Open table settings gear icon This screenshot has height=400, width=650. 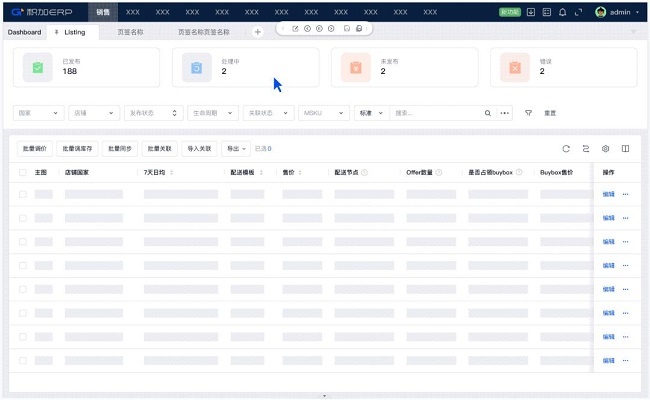pos(605,148)
